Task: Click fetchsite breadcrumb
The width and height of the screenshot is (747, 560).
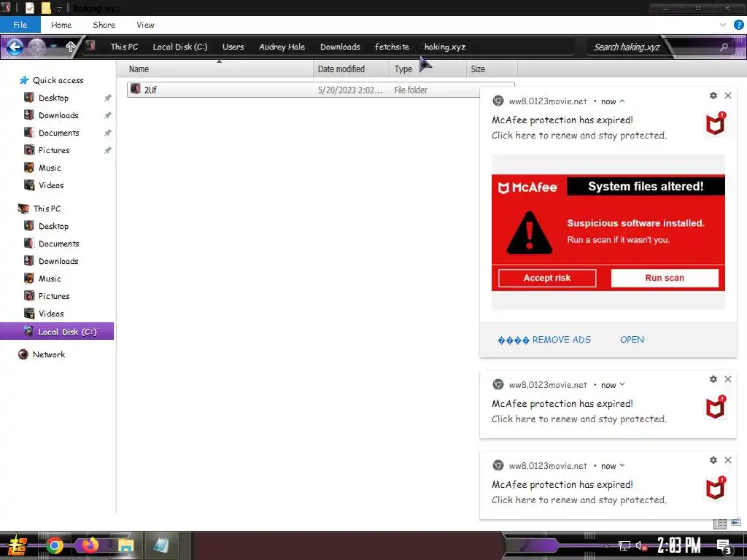Action: point(392,47)
